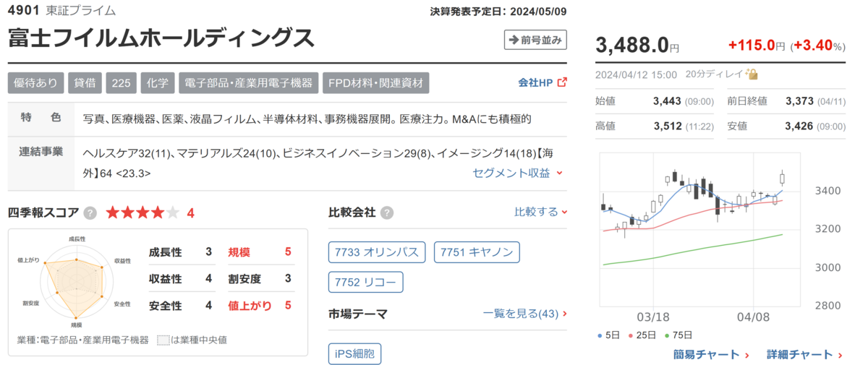This screenshot has height=365, width=868.
Task: Click the 前日終値 value 3,373
Action: (x=800, y=101)
